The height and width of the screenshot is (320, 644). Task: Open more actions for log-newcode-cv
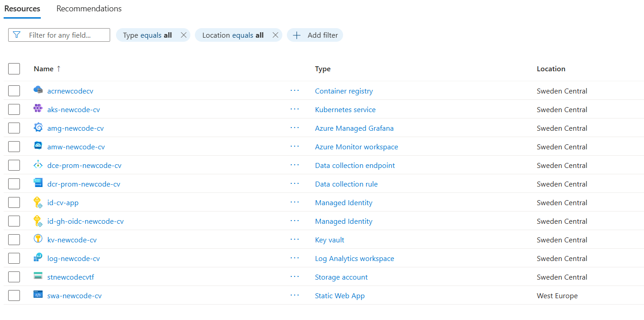(x=295, y=258)
